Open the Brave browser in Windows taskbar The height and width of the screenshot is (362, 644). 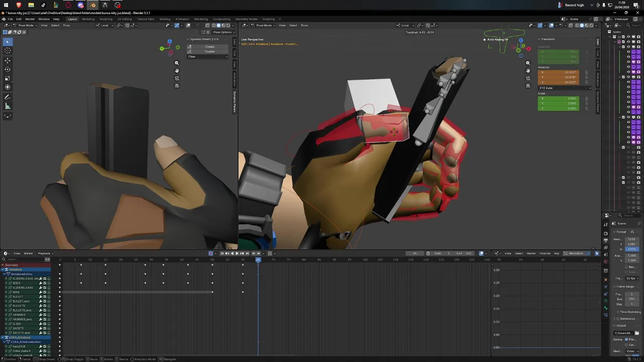(19, 5)
